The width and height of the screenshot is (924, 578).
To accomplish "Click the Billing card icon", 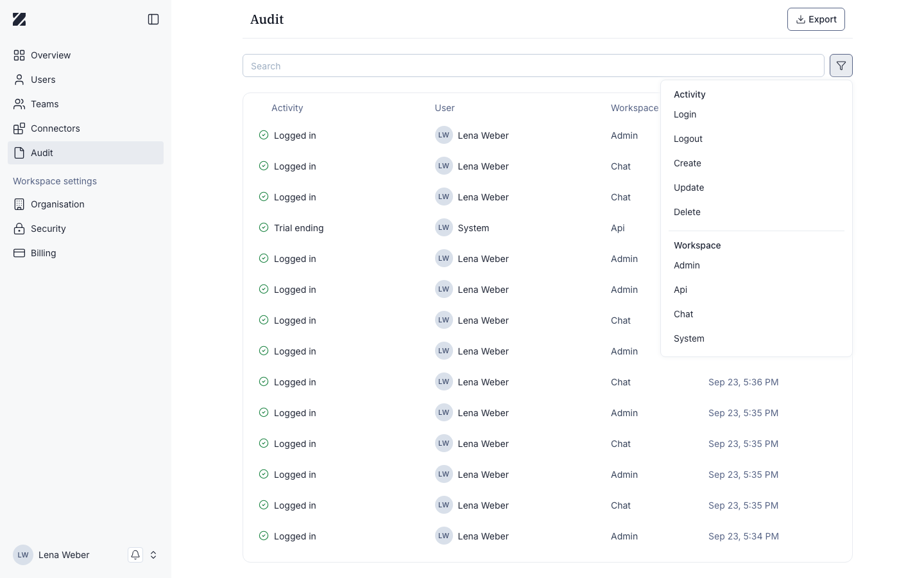I will coord(19,253).
